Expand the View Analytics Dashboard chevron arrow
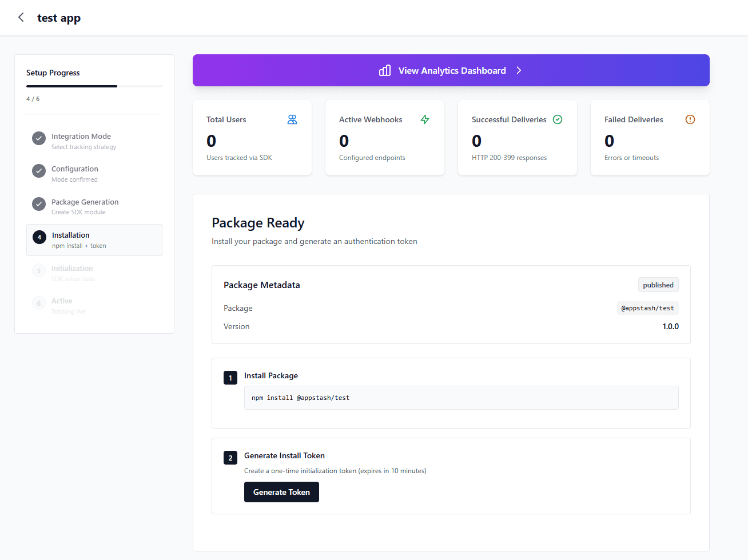 click(519, 70)
